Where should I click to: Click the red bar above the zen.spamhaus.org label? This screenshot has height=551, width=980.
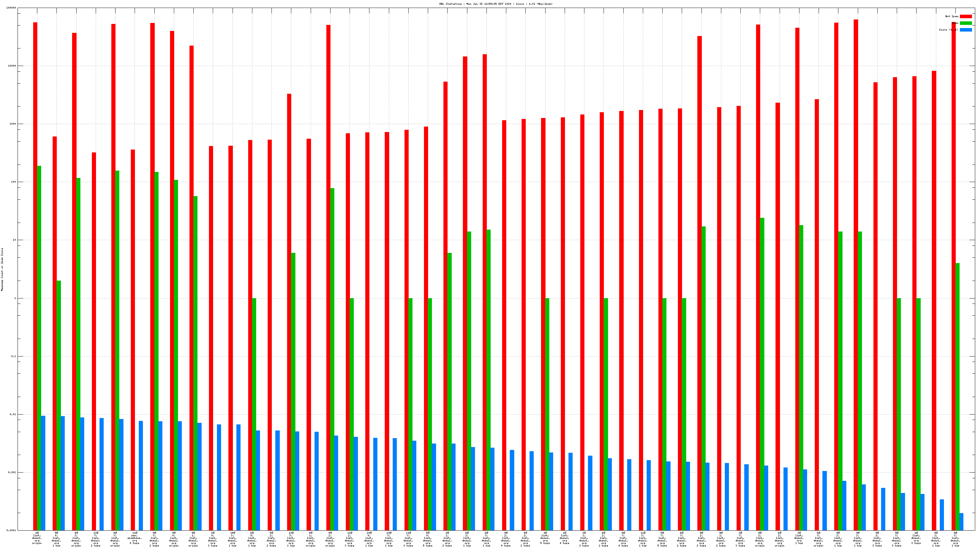133,340
